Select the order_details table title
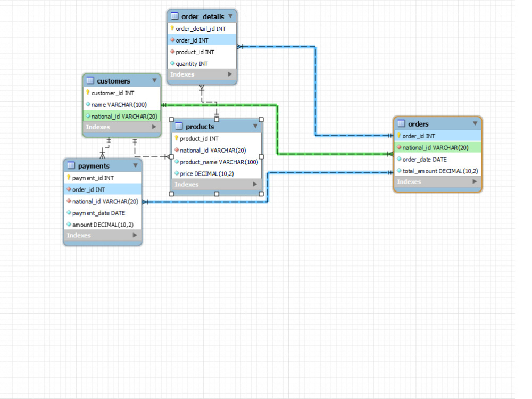Image resolution: width=532 pixels, height=399 pixels. pyautogui.click(x=203, y=16)
